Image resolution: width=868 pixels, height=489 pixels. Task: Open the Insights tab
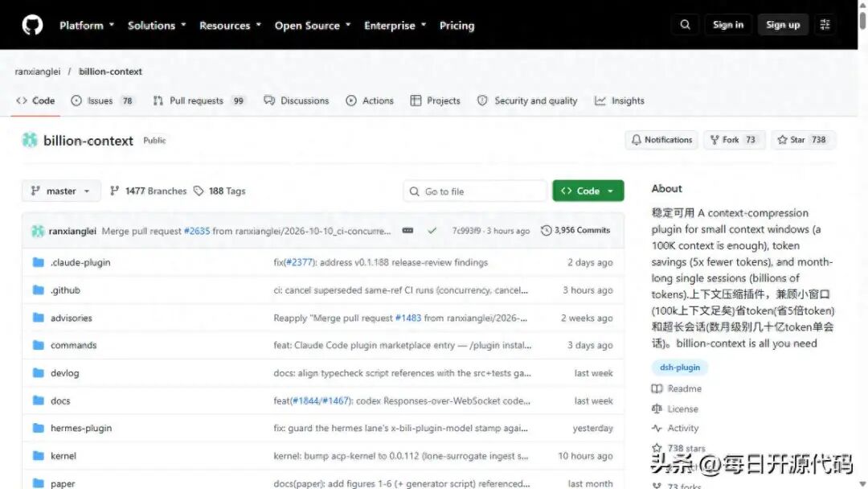(620, 101)
